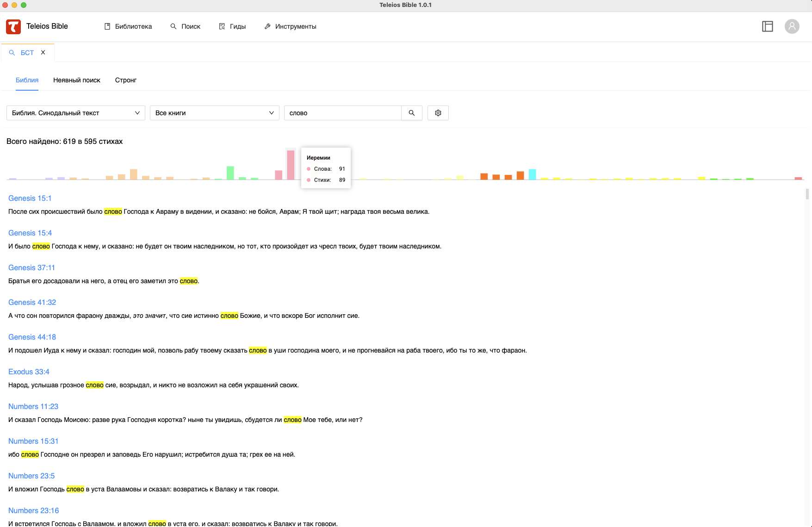Click the search field containing слово
The height and width of the screenshot is (527, 812).
[x=342, y=113]
